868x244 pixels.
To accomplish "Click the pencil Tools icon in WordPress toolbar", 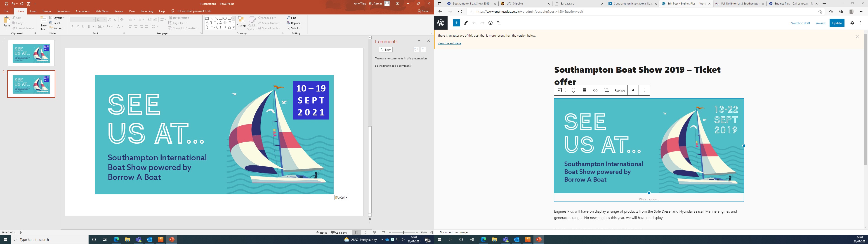I will [466, 23].
